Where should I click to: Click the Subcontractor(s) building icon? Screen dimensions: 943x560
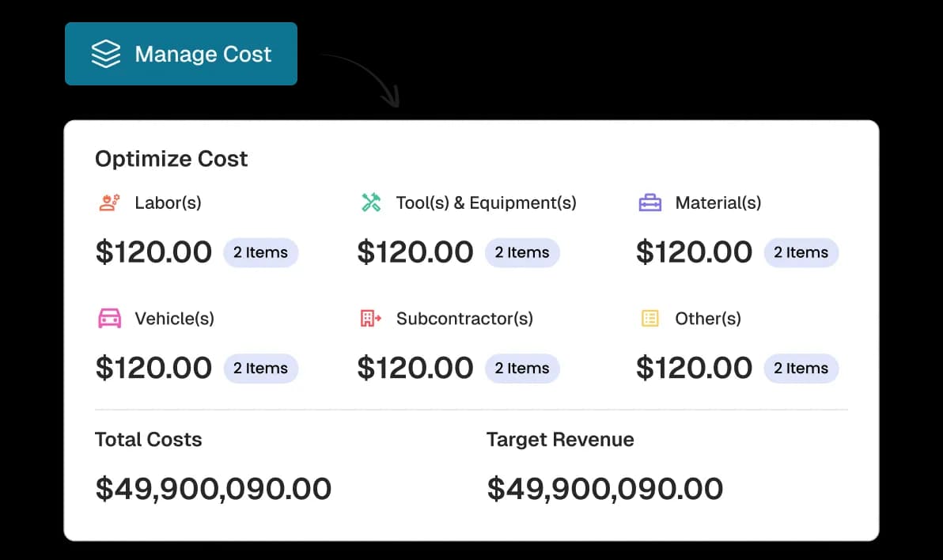pos(370,319)
